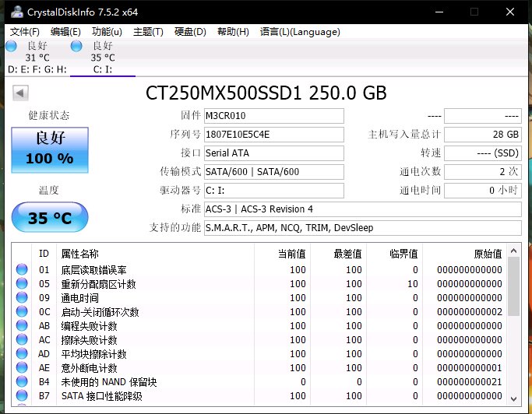Click the status orb for ID 05 row
The height and width of the screenshot is (414, 532).
22,283
